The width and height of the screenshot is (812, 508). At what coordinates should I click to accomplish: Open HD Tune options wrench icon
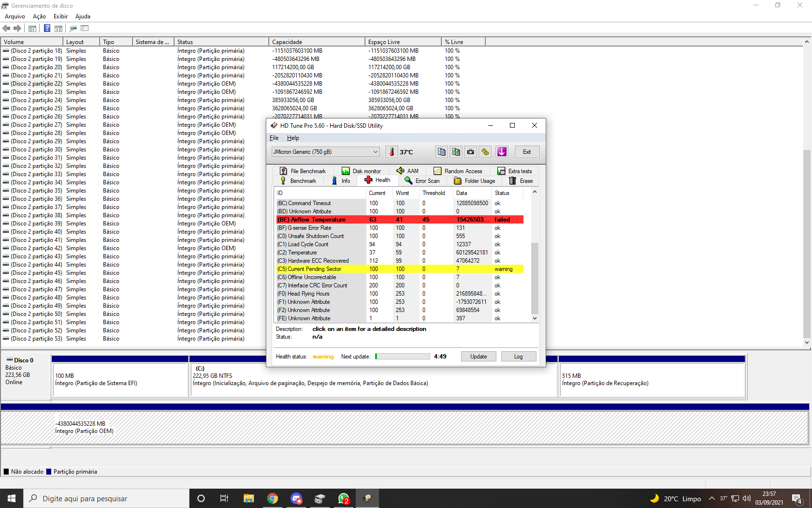point(485,152)
